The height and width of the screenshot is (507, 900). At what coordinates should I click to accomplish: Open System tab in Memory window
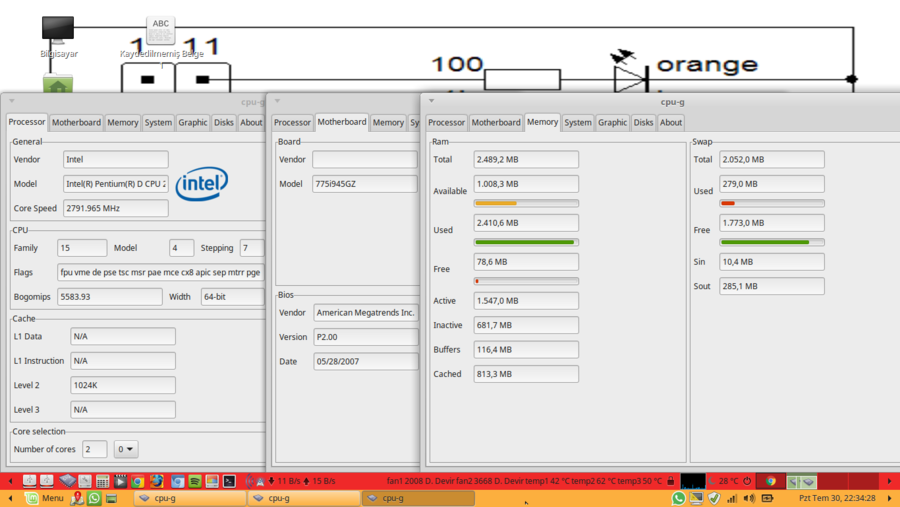[577, 122]
